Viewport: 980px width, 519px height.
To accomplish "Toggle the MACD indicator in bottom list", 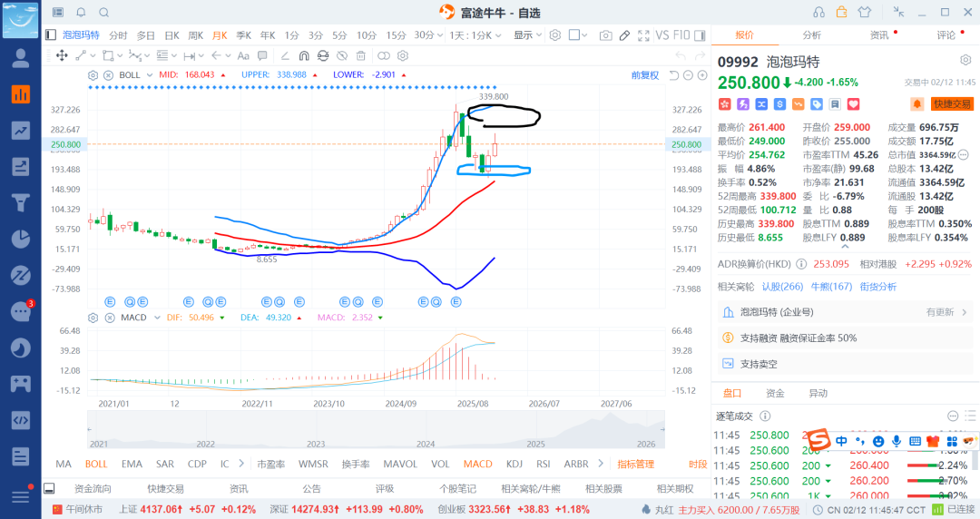I will 477,464.
